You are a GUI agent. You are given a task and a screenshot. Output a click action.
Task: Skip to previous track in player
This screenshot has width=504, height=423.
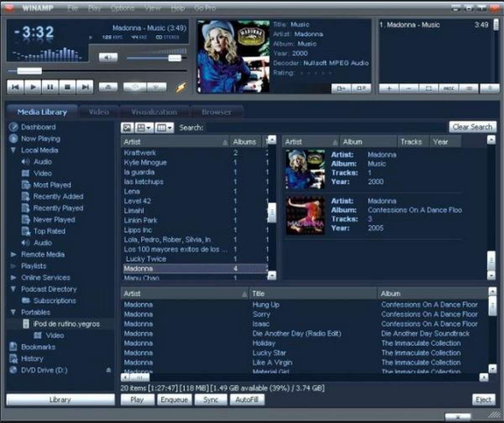tap(15, 87)
